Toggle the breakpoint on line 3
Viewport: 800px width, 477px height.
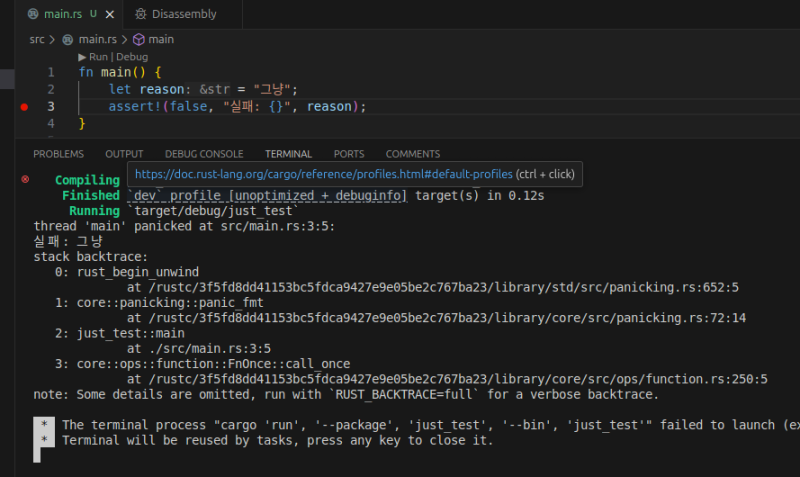click(24, 106)
